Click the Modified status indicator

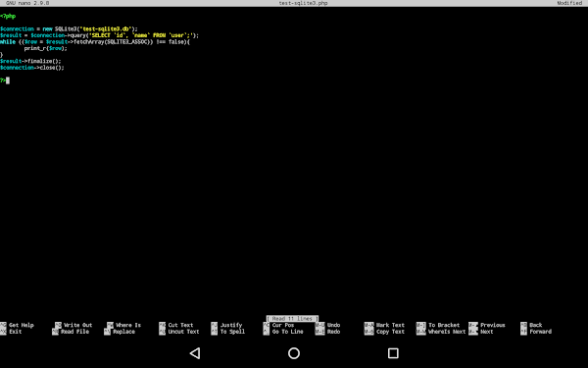tap(569, 3)
